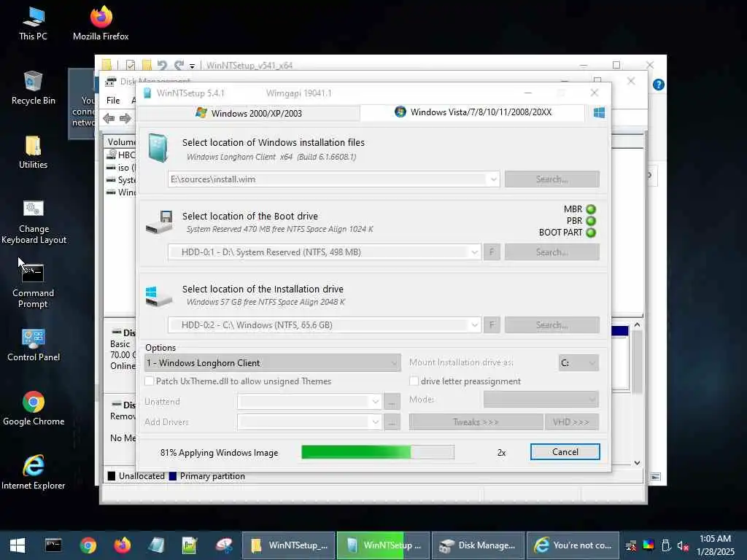Open quick access toolbar dropdown arrow
This screenshot has width=747, height=560.
(x=192, y=66)
